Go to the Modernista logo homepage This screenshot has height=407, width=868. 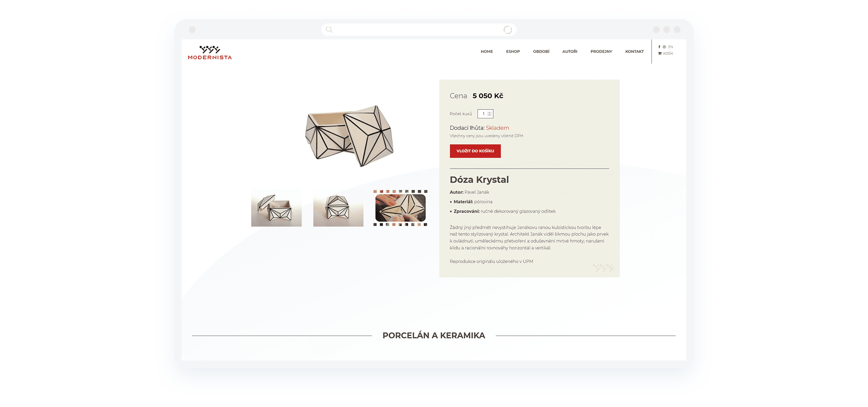coord(210,52)
